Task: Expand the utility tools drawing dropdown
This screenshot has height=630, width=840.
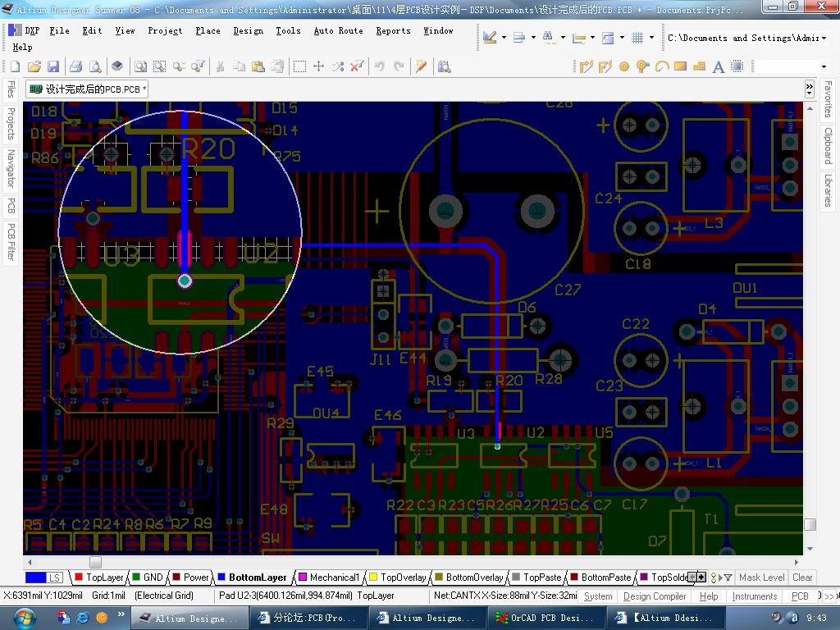Action: click(x=503, y=37)
